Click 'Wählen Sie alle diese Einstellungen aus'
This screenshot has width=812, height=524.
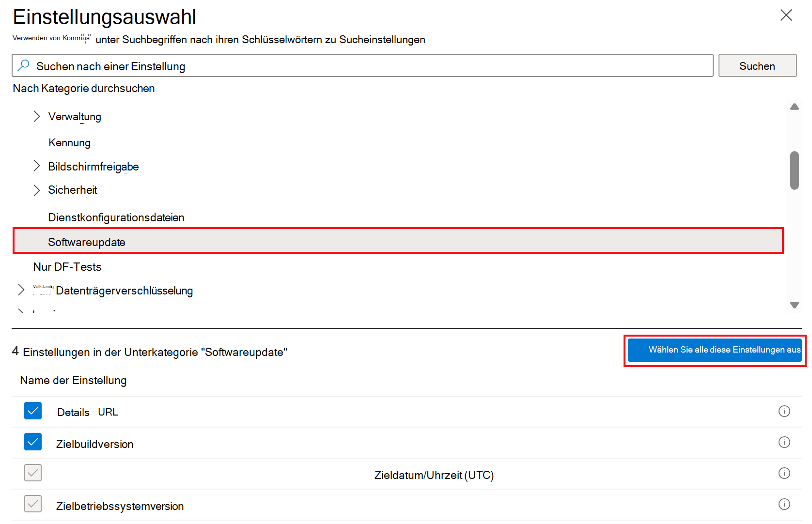715,350
